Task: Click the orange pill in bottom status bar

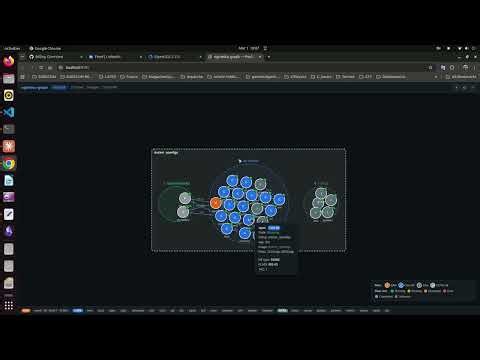Action: click(26, 311)
